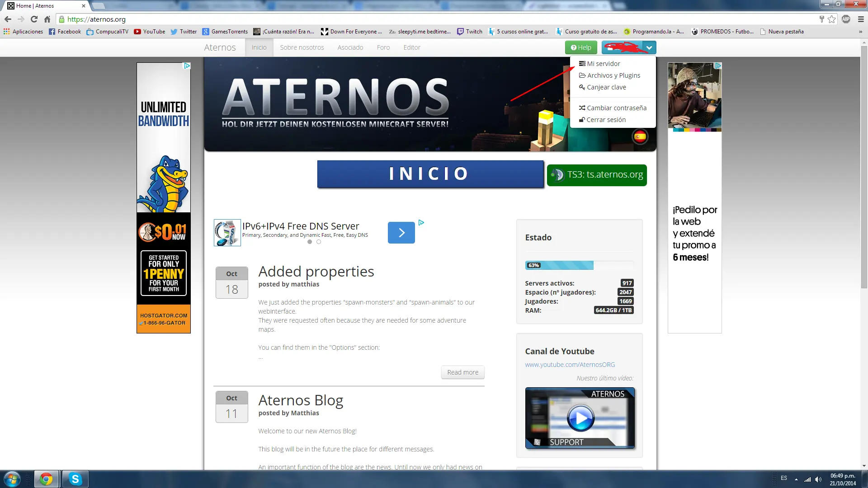Switch to the Inicio nav tab

[x=259, y=47]
